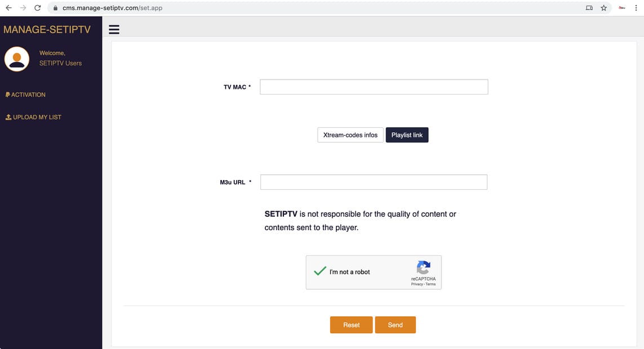
Task: Open the browser three-dot menu
Action: click(636, 8)
